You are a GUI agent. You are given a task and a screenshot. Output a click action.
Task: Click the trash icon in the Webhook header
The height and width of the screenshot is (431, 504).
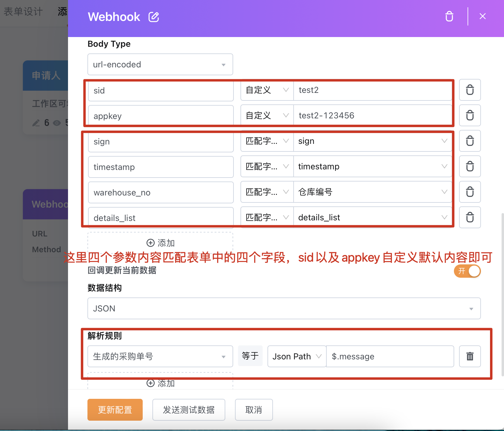tap(449, 16)
